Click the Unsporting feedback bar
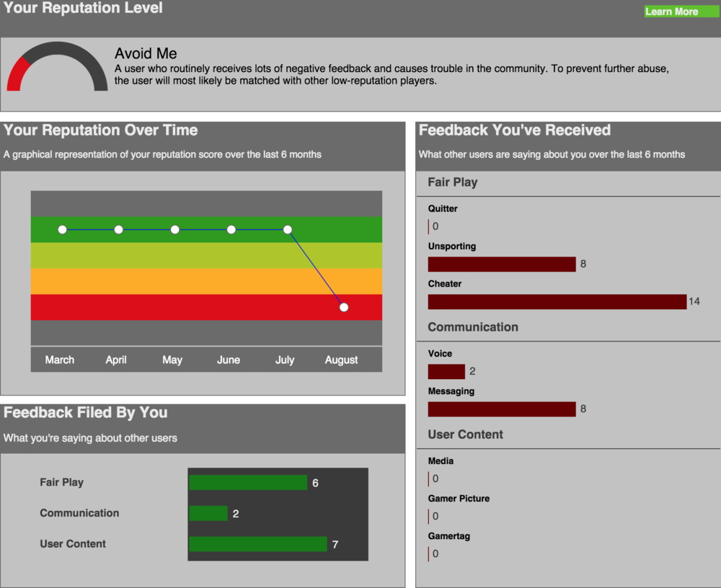 pos(502,264)
